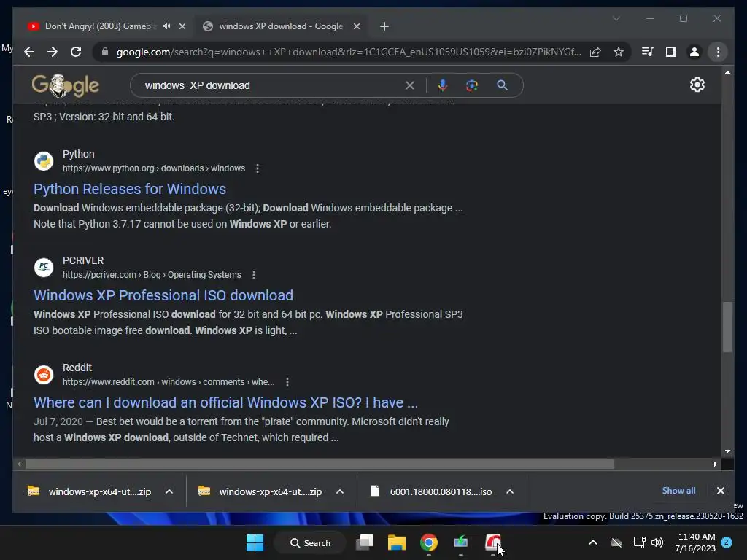Screen dimensions: 747x560
Task: Select windows XP download Google tab
Action: tap(281, 26)
